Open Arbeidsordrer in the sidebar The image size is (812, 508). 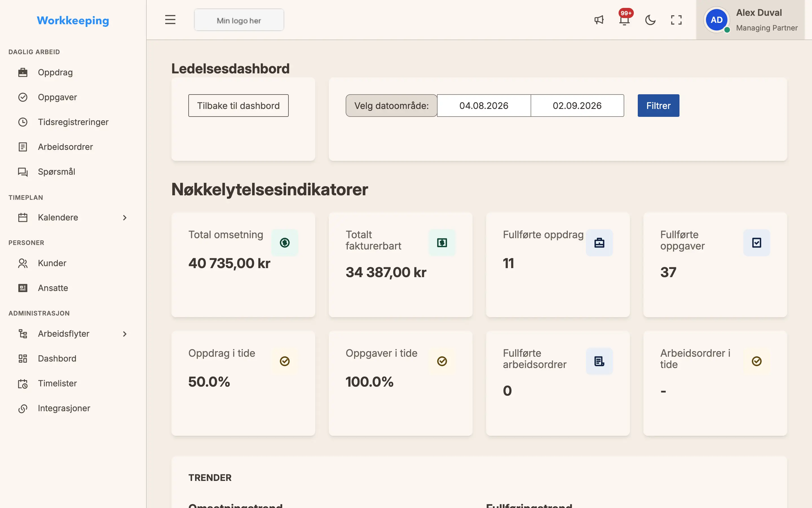coord(65,147)
